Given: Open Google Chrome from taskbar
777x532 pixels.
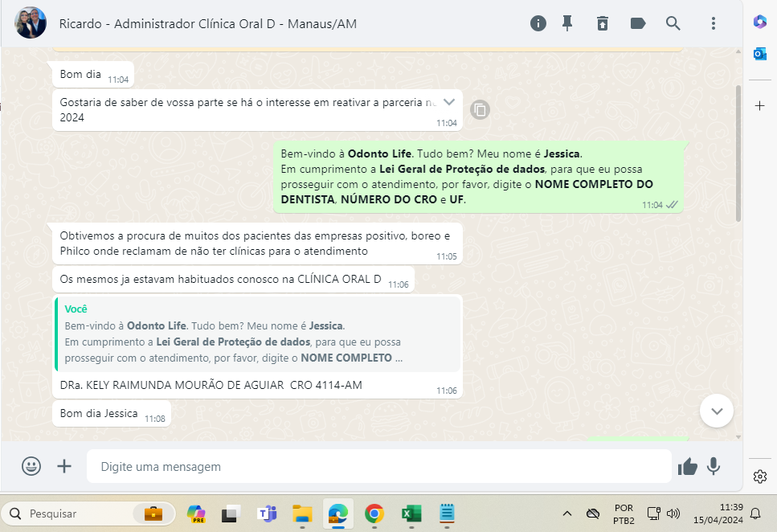Looking at the screenshot, I should coord(374,514).
